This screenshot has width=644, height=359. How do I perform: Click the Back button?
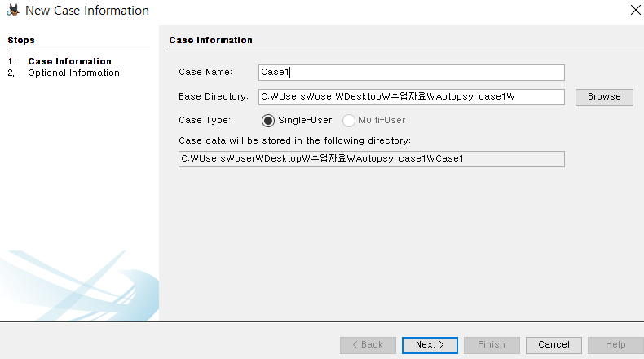(368, 345)
